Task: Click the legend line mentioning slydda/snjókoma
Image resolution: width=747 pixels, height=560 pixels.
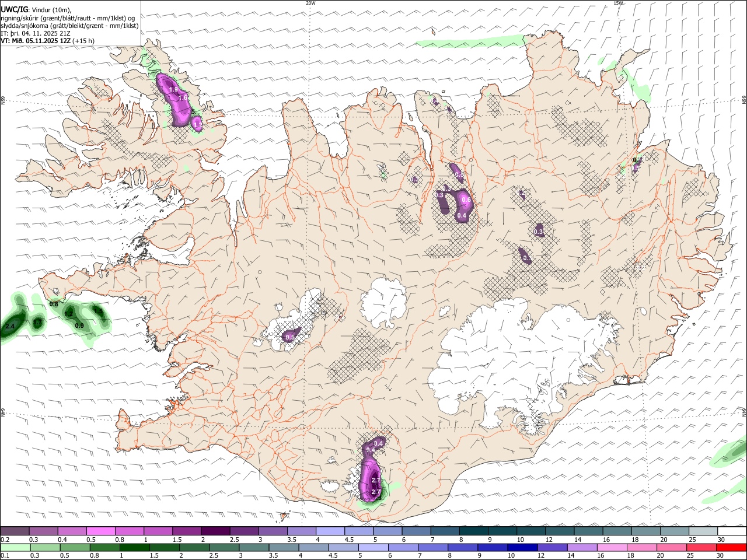Action: pyautogui.click(x=70, y=26)
